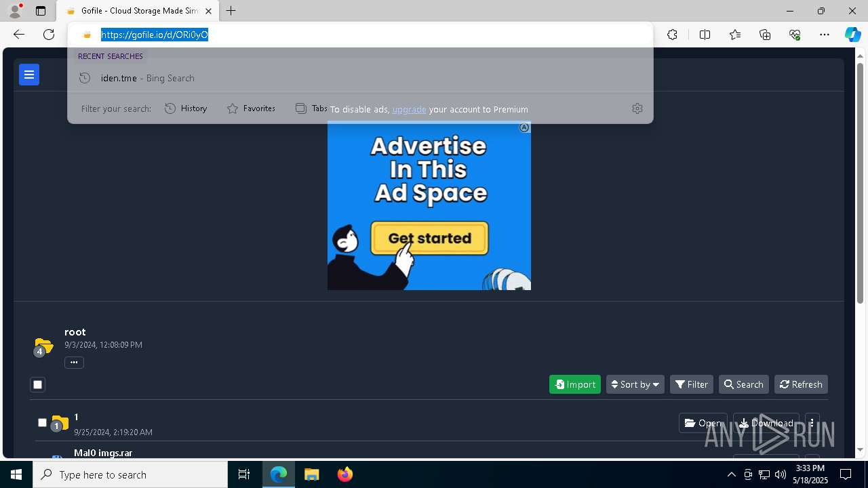Open the browser profile icon
This screenshot has height=488, width=868.
pos(15,11)
